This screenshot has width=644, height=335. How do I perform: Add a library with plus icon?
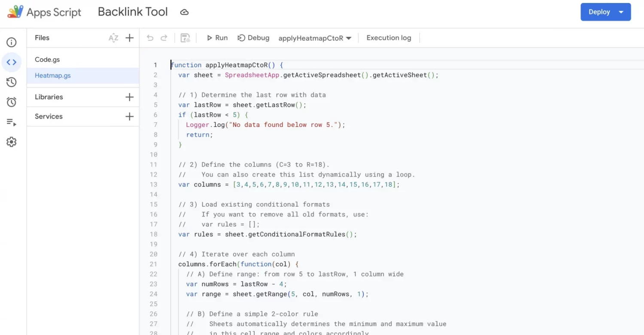129,97
